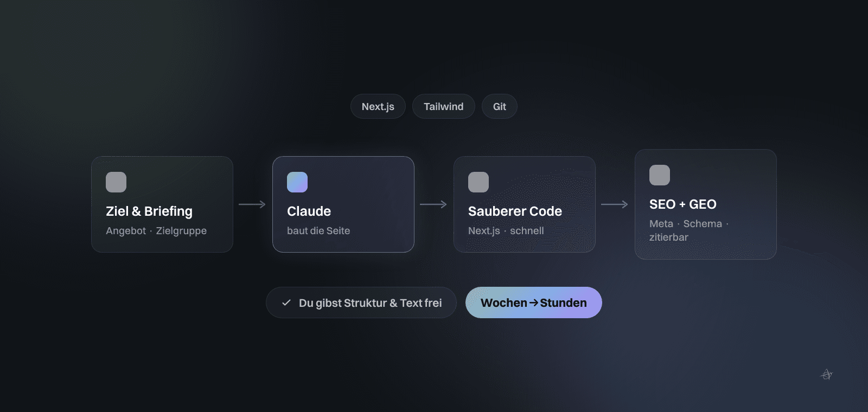Click the Wochen → Stunden gradient button

pos(534,302)
